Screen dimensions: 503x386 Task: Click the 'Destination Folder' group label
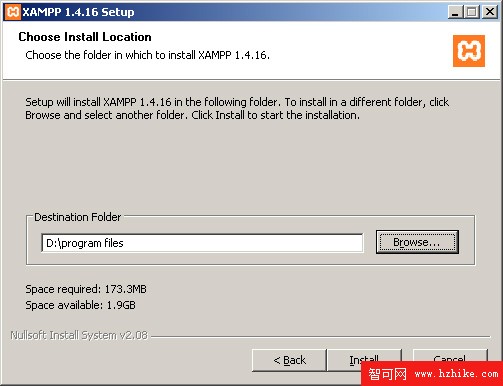pos(77,217)
